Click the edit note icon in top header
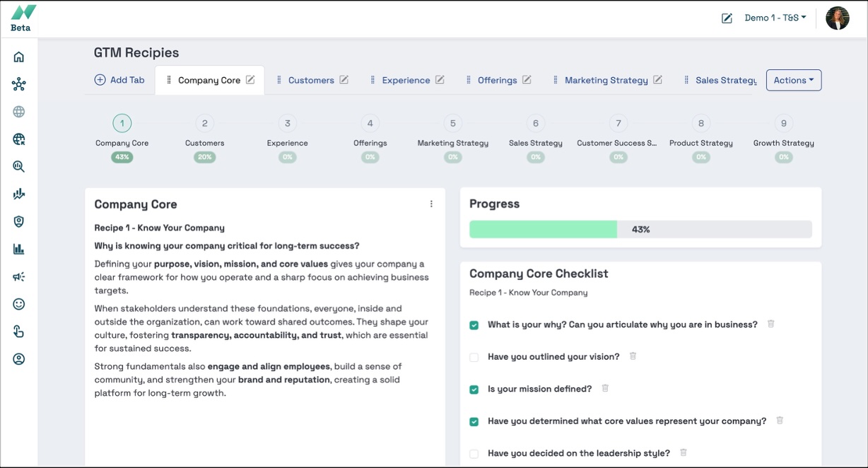 727,18
